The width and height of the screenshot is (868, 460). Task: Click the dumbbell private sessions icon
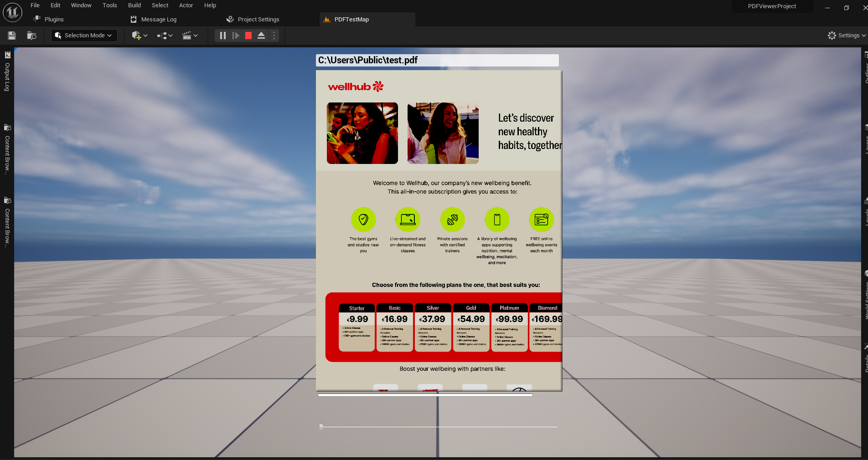click(452, 220)
